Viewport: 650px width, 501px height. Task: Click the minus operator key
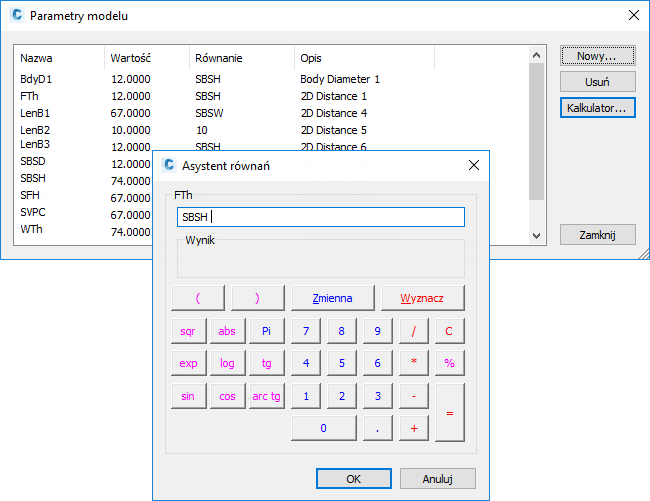tap(413, 396)
